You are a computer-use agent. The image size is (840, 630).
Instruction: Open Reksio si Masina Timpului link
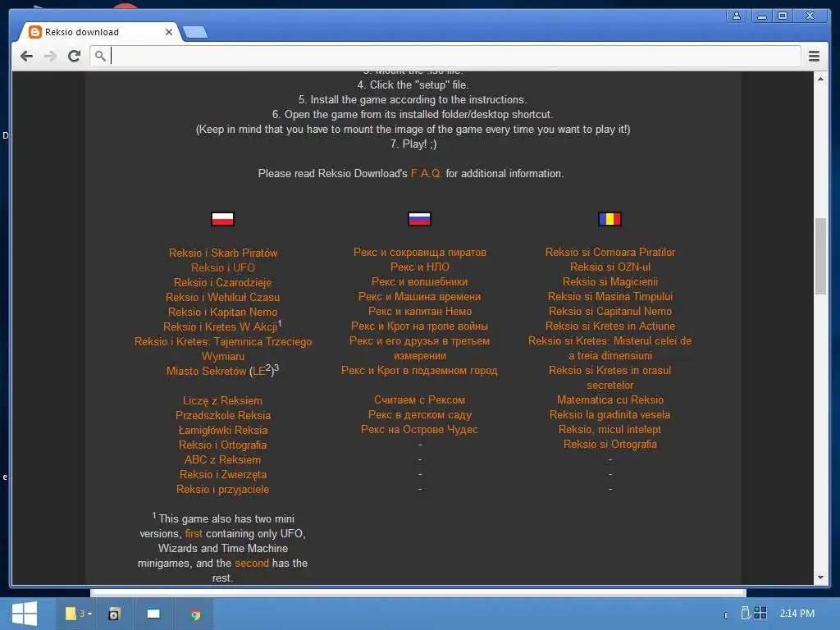[x=610, y=296]
